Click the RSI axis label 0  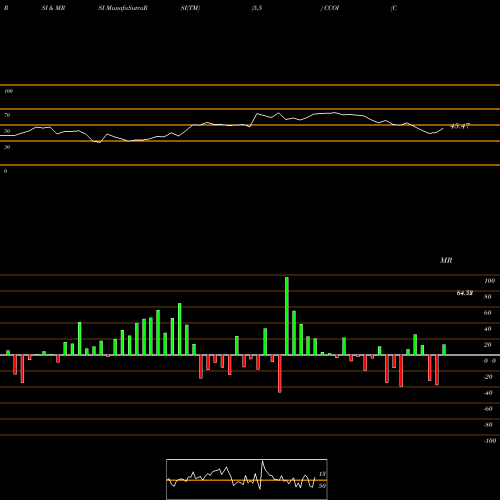coord(5,171)
